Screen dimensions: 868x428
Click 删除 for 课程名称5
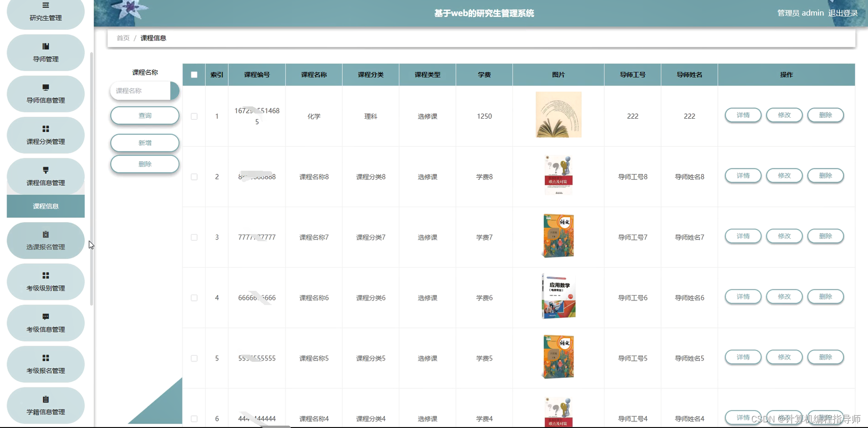pyautogui.click(x=825, y=357)
